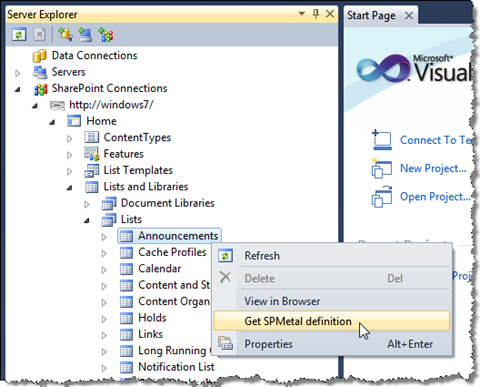Click the Servers node icon
The image size is (480, 387).
click(x=40, y=72)
